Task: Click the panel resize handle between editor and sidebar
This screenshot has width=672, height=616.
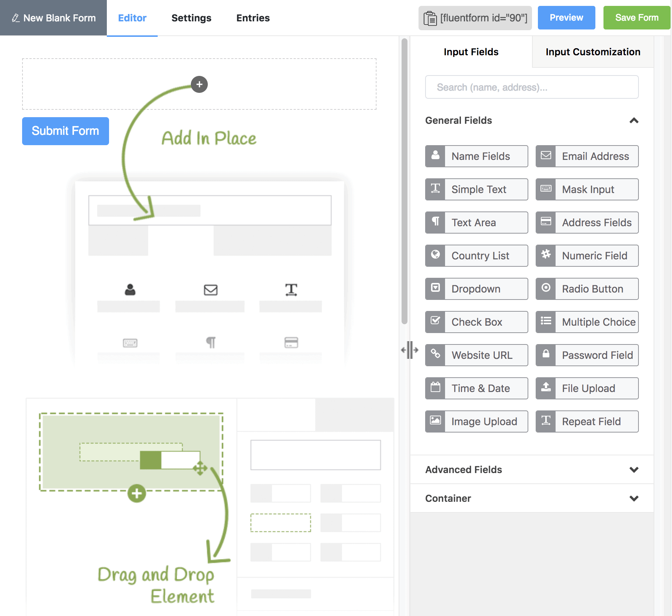Action: point(409,350)
